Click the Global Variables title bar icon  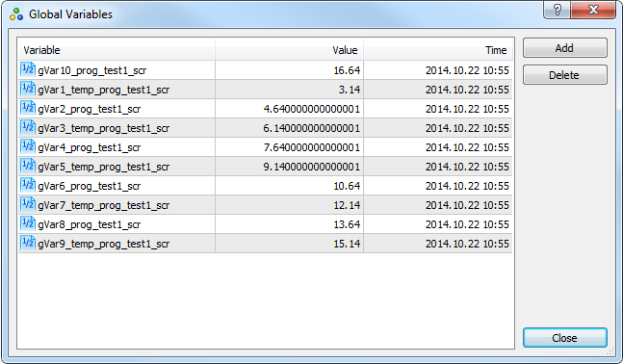[x=16, y=14]
